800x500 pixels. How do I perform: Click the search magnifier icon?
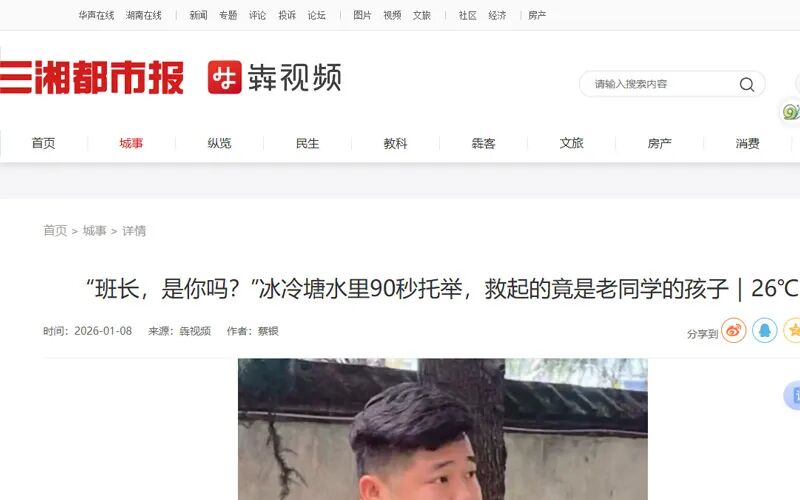click(x=746, y=84)
